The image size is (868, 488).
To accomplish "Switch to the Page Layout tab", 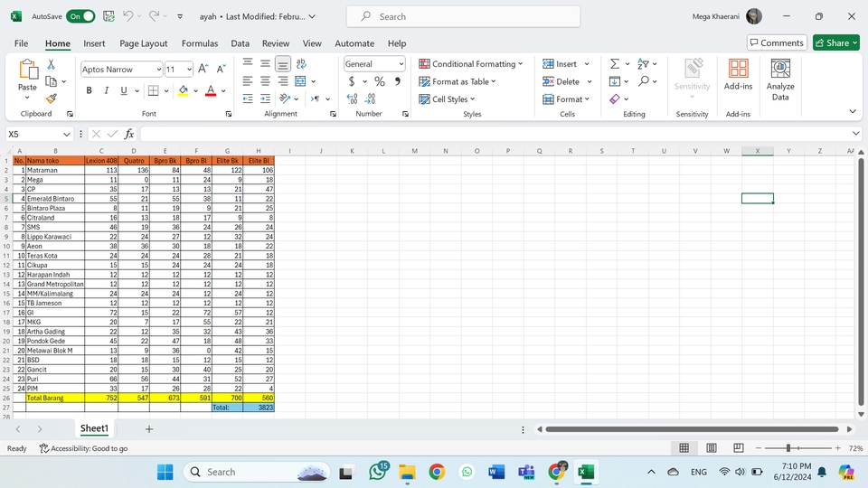I will pos(144,43).
